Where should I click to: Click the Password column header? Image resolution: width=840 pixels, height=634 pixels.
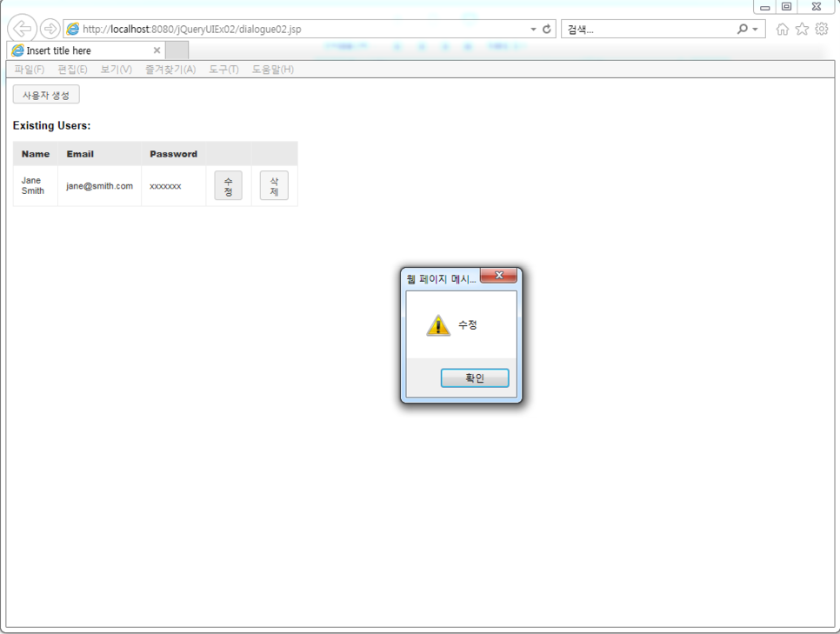click(x=174, y=154)
